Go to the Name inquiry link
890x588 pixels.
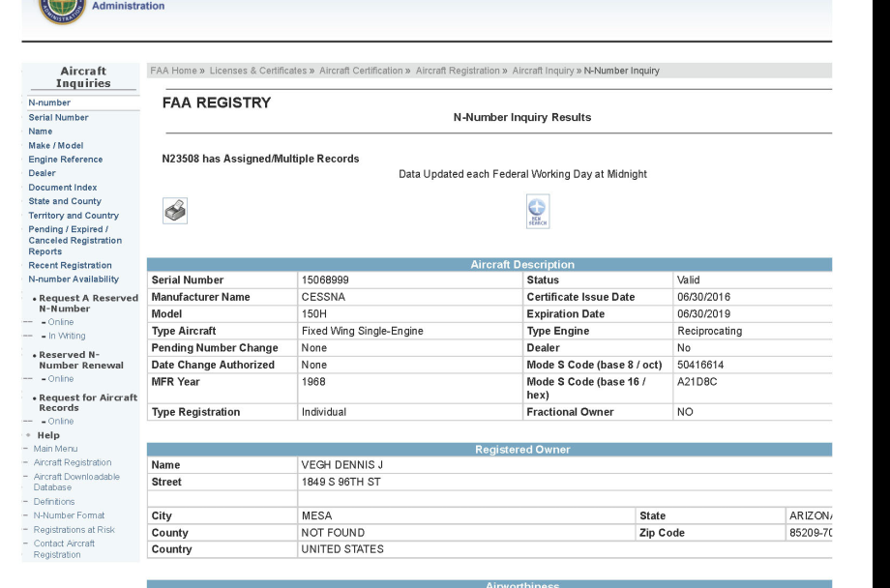pos(41,132)
